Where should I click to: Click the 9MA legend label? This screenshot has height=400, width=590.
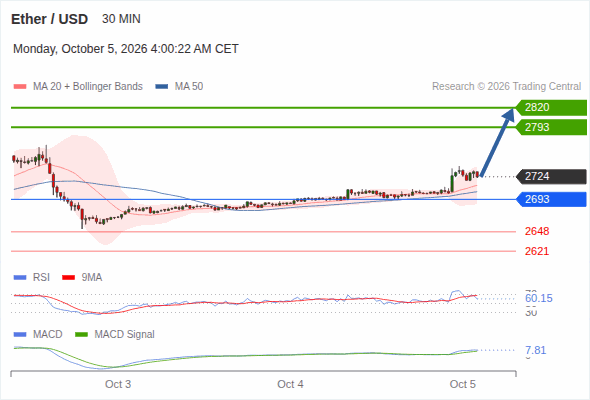point(92,278)
